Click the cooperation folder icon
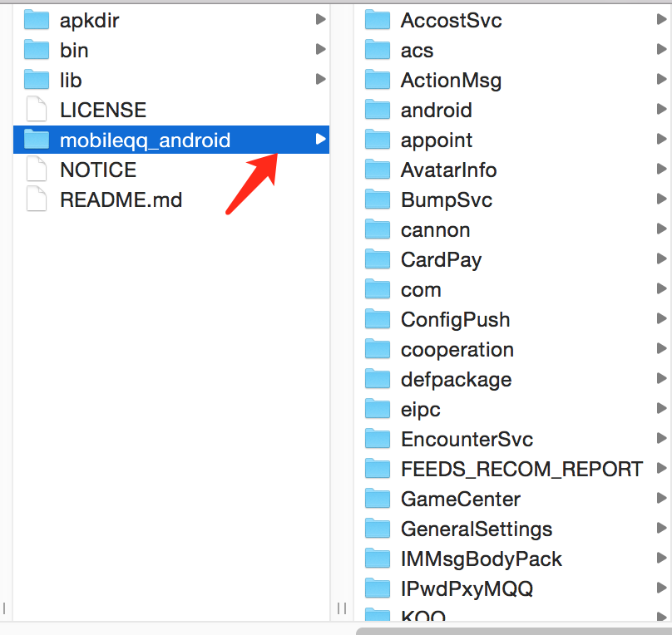This screenshot has height=635, width=672. [378, 349]
